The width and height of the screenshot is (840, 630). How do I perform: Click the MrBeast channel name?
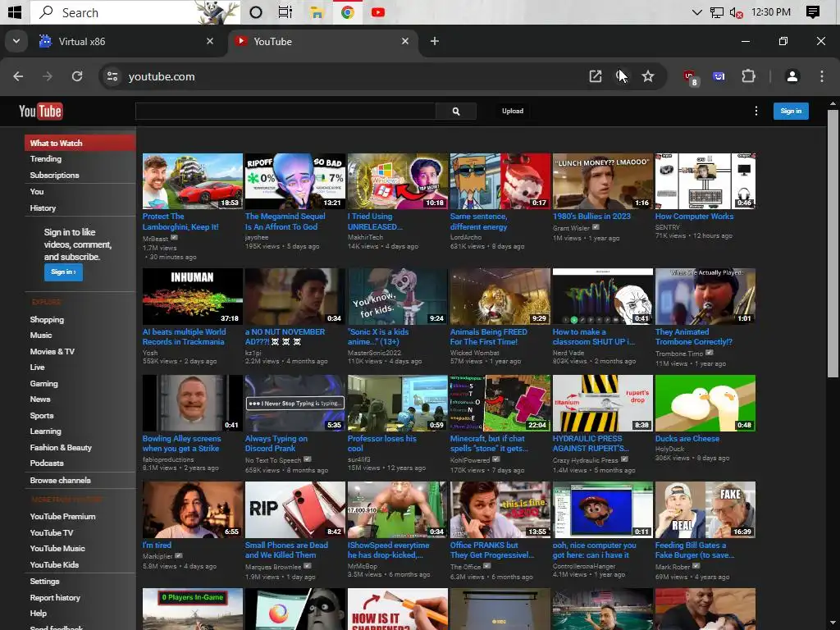[155, 239]
